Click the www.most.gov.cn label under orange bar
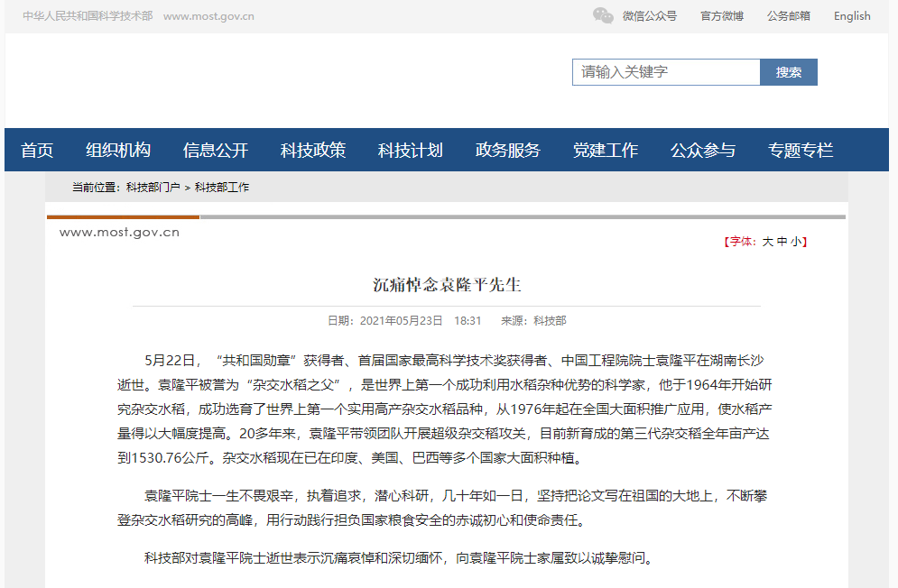 tap(119, 233)
